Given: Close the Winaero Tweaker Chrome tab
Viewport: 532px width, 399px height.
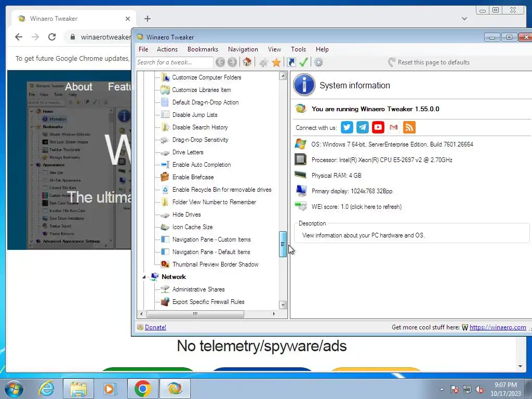Looking at the screenshot, I should [x=128, y=19].
